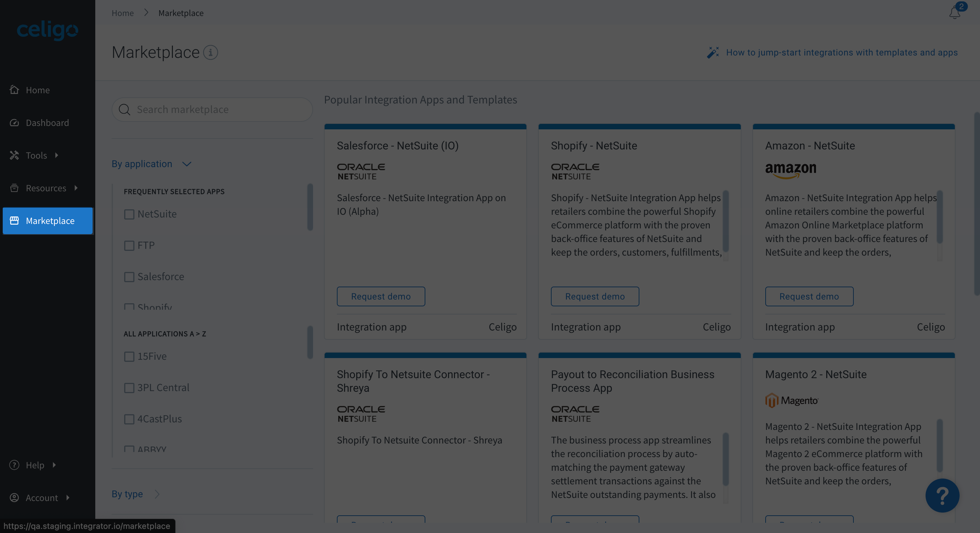This screenshot has height=533, width=980.
Task: Click the Oracle NetSuite logo on Shopify - NetSuite card
Action: tap(575, 172)
